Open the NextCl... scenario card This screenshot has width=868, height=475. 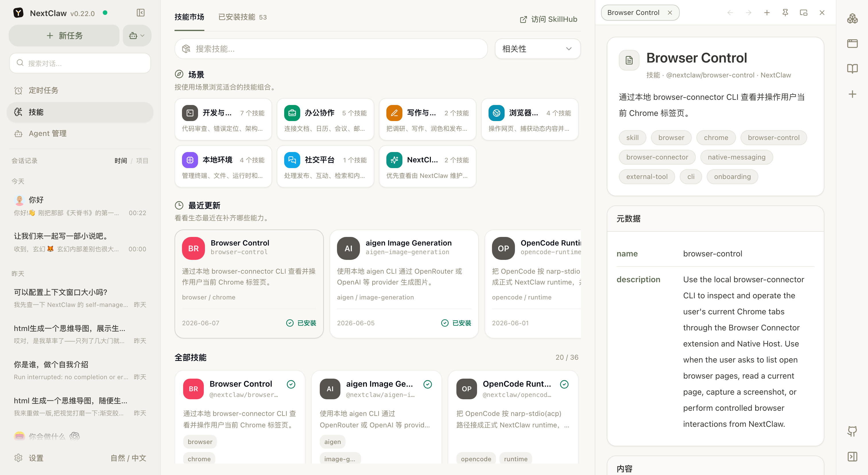pyautogui.click(x=427, y=166)
